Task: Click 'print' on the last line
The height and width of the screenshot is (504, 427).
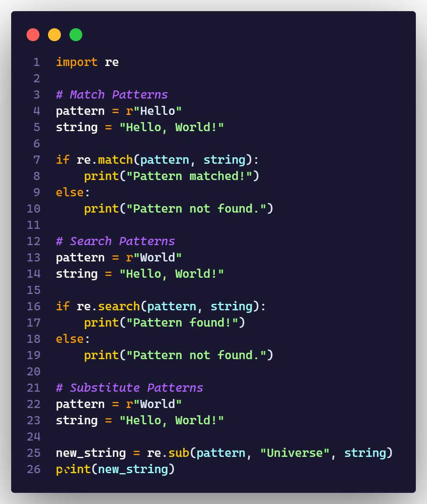Action: tap(73, 469)
